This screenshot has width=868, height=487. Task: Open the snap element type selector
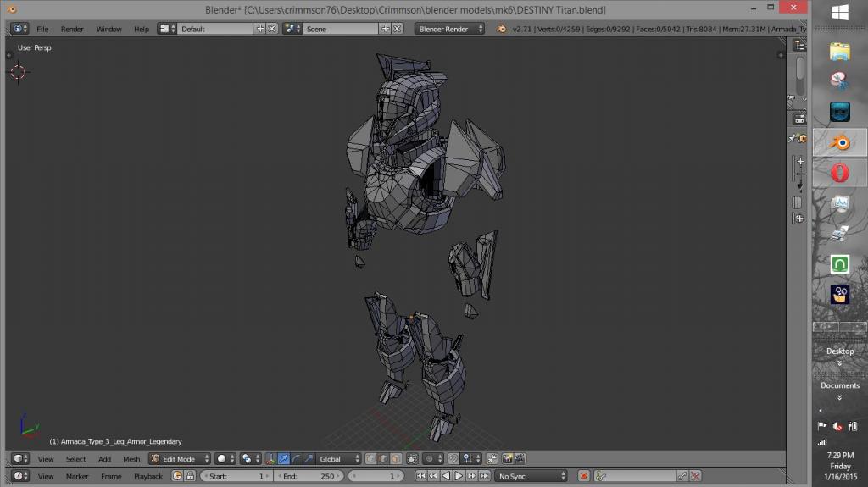coord(471,459)
